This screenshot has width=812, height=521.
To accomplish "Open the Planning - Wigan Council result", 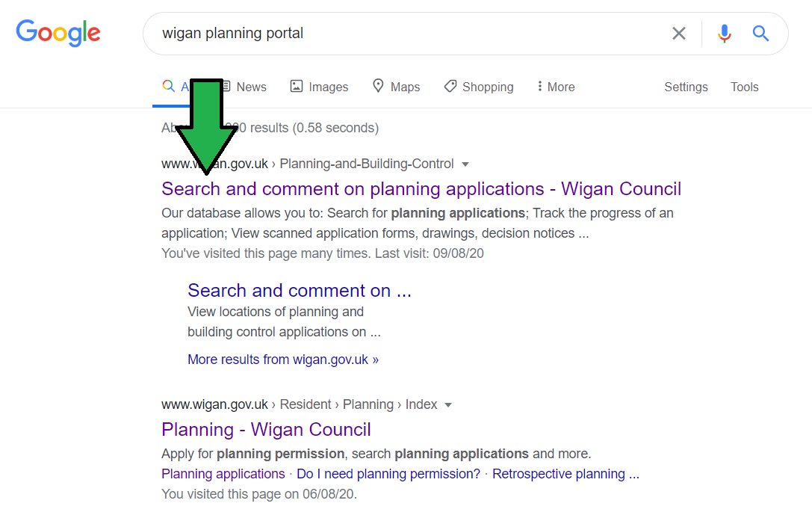I will tap(266, 429).
